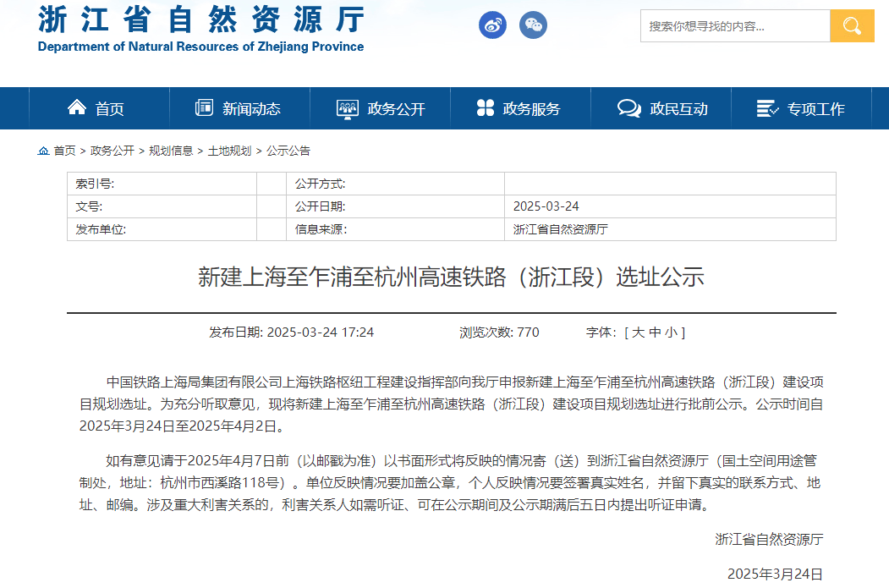Click the home icon in navigation bar
889x588 pixels.
coord(76,107)
